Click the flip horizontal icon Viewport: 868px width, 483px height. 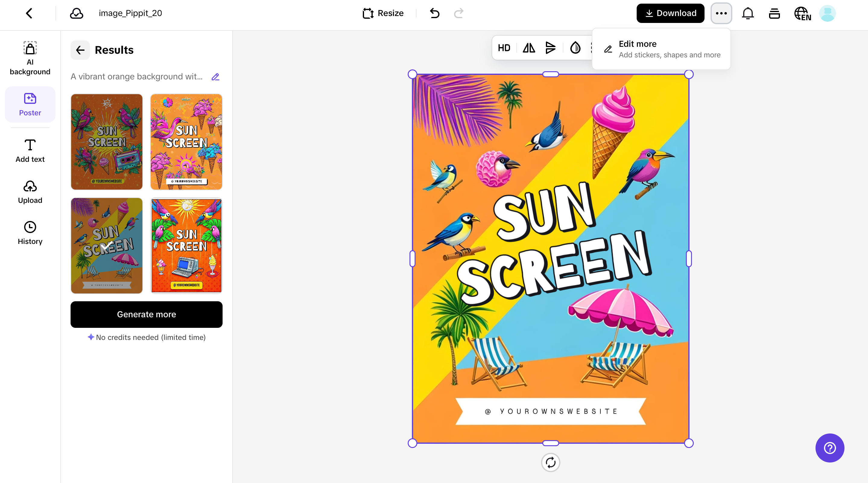(x=529, y=48)
